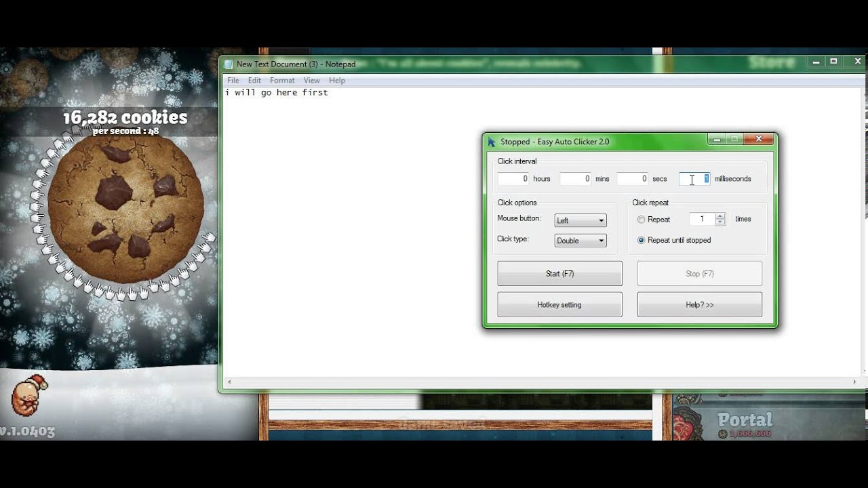Open the Edit menu in Notepad
Image resolution: width=868 pixels, height=488 pixels.
254,80
